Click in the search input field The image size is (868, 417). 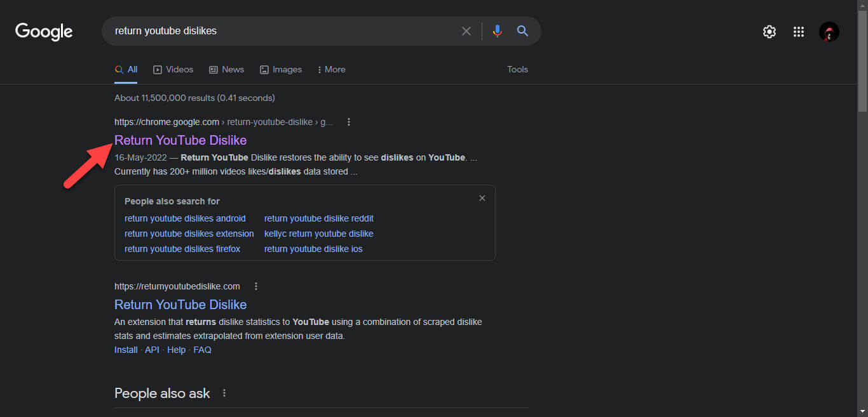[280, 31]
